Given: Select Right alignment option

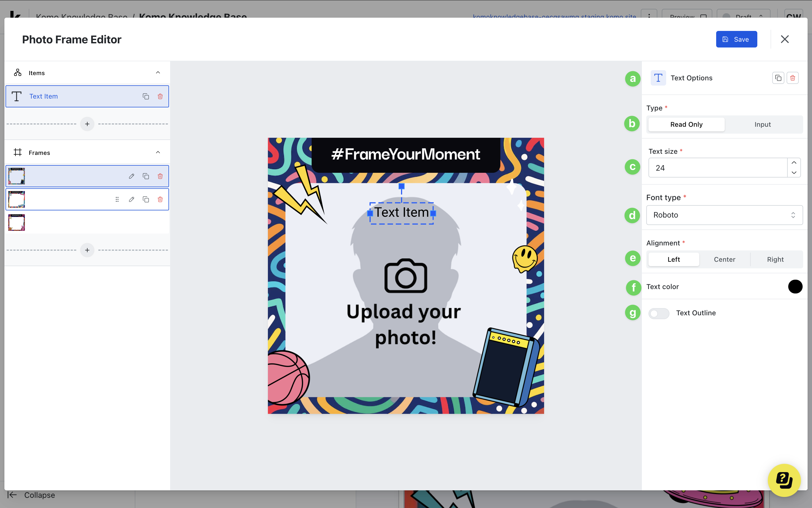Looking at the screenshot, I should (775, 259).
